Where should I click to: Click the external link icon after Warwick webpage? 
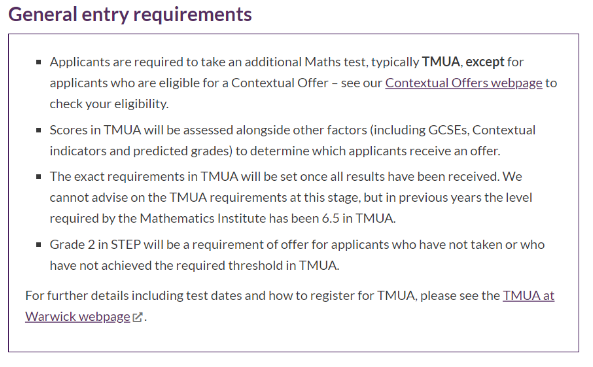[x=138, y=317]
